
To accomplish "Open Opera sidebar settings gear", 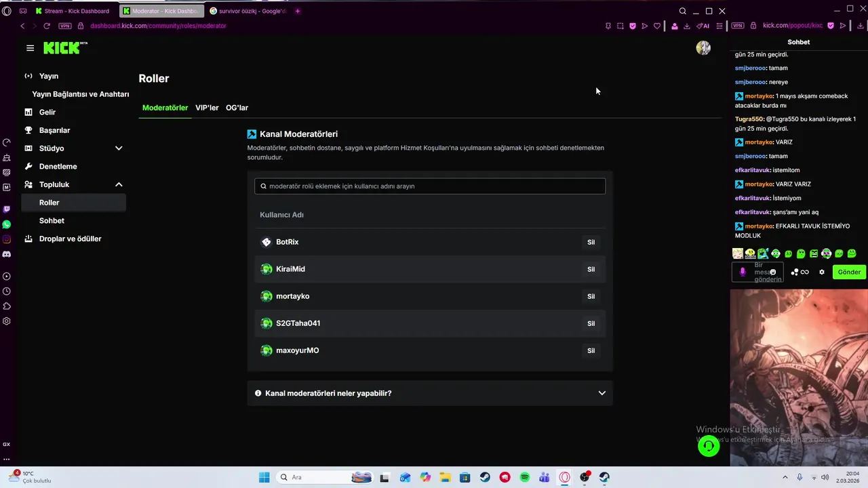I will click(7, 321).
